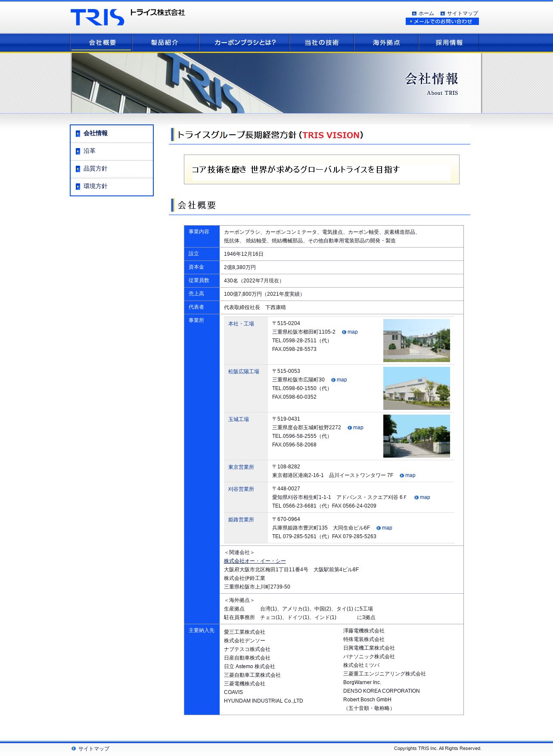The width and height of the screenshot is (553, 756).
Task: Click the capital value 2億8,380万円
Action: pyautogui.click(x=240, y=268)
